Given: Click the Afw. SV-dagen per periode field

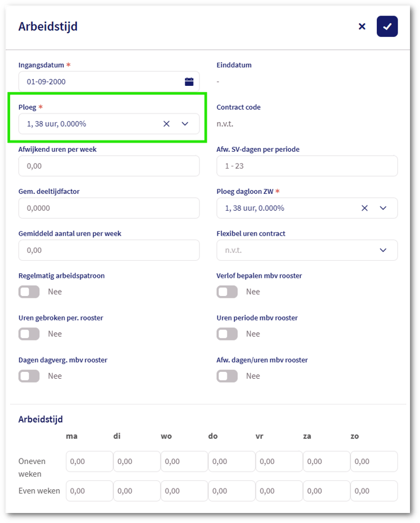Looking at the screenshot, I should [307, 166].
